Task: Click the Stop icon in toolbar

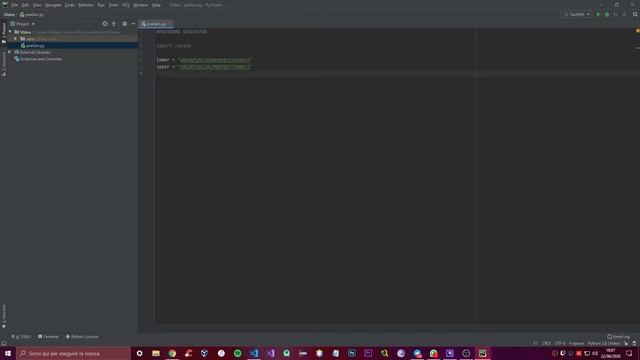Action: click(624, 14)
